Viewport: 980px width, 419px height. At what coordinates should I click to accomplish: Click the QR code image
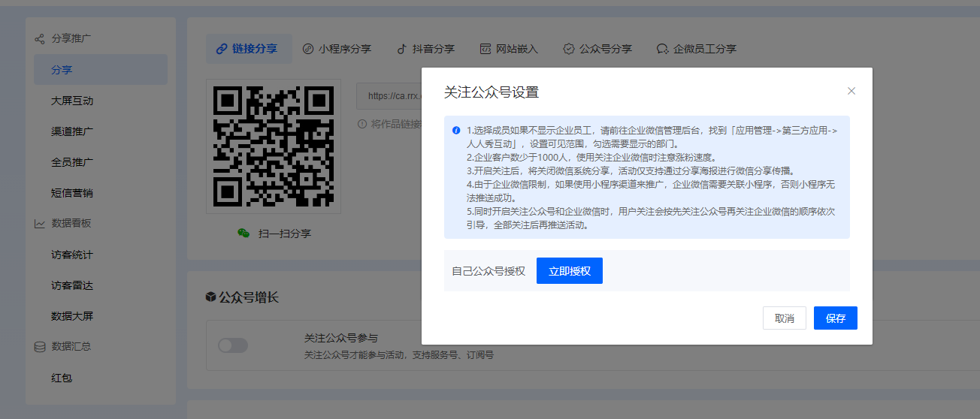point(274,146)
